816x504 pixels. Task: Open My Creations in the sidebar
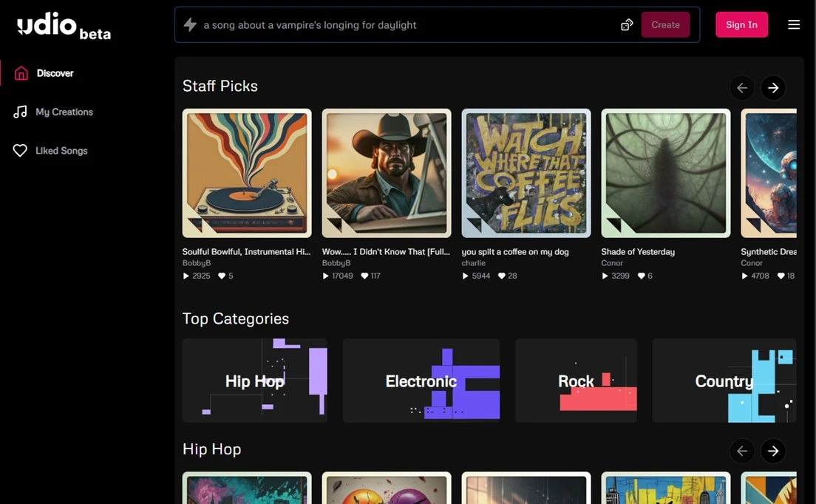(x=64, y=112)
